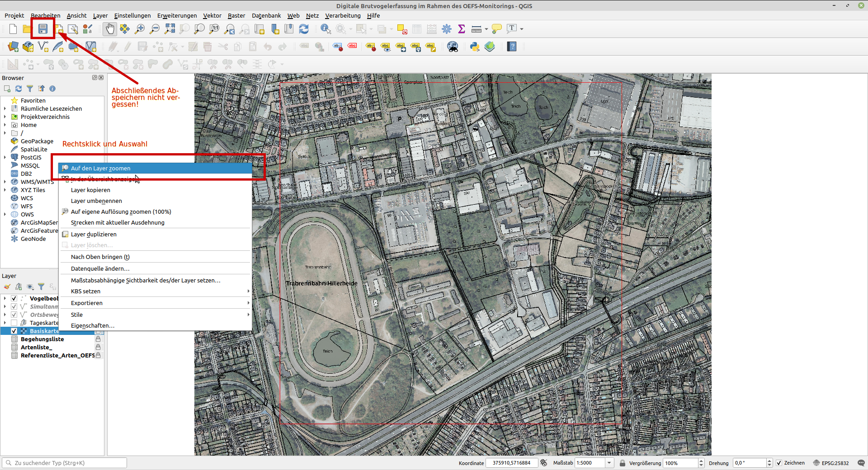Open the Maßstab scale dropdown

[609, 463]
